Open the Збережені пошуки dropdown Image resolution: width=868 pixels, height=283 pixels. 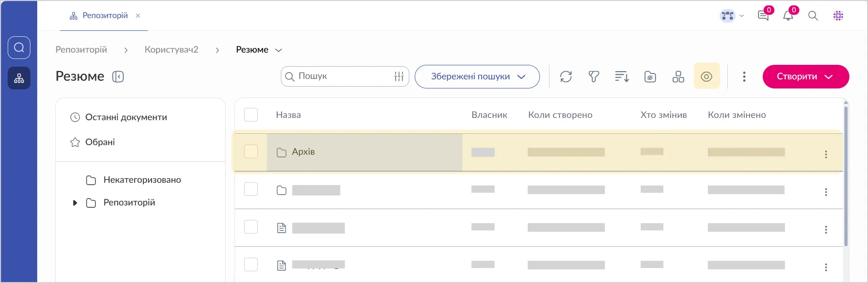477,77
